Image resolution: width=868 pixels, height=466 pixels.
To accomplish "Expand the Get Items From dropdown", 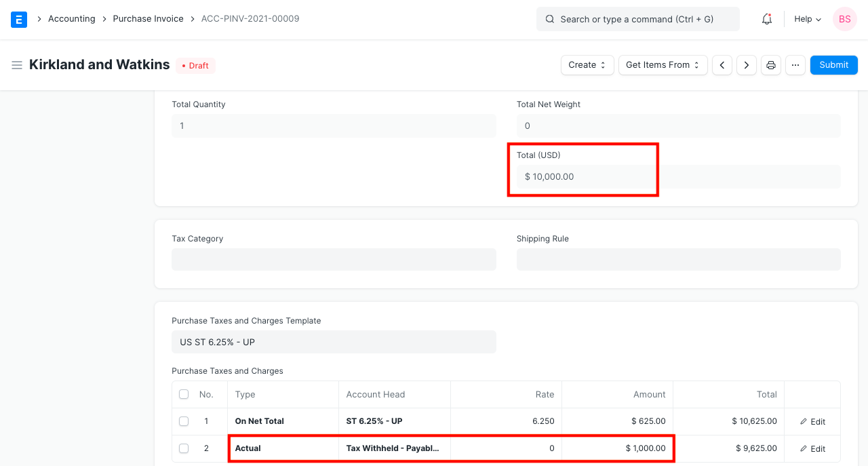I will tap(663, 64).
